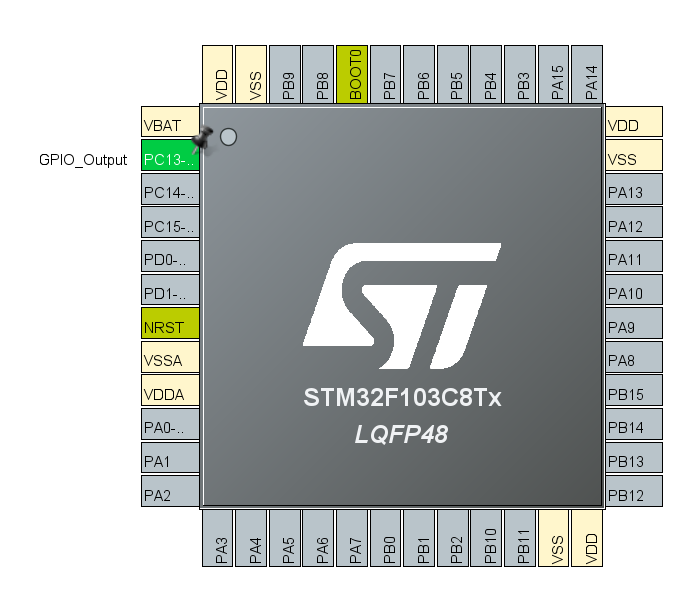The width and height of the screenshot is (676, 593).
Task: Select the PB15 pin
Action: (634, 390)
